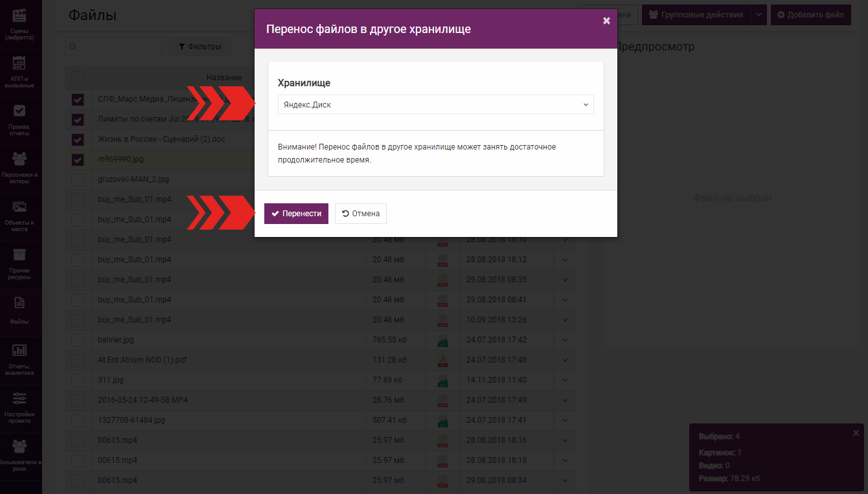868x494 pixels.
Task: Focus the file search input field
Action: [x=114, y=47]
